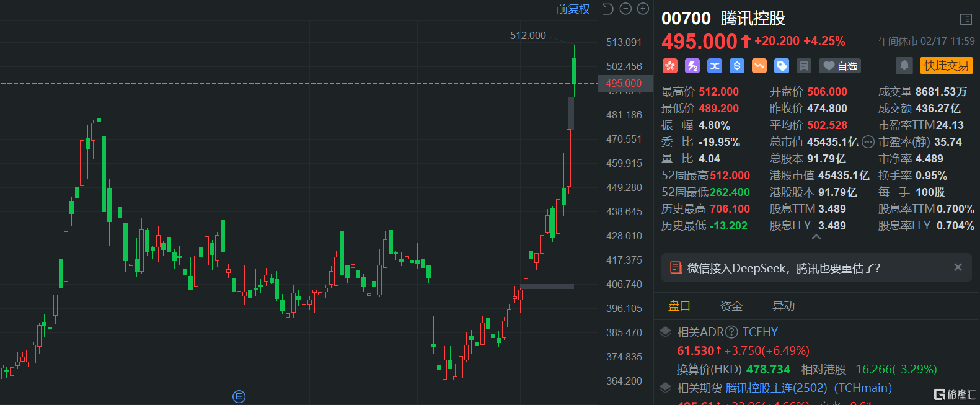Open 腾讯控股主连(2502) futures link
980x405 pixels.
coord(777,388)
